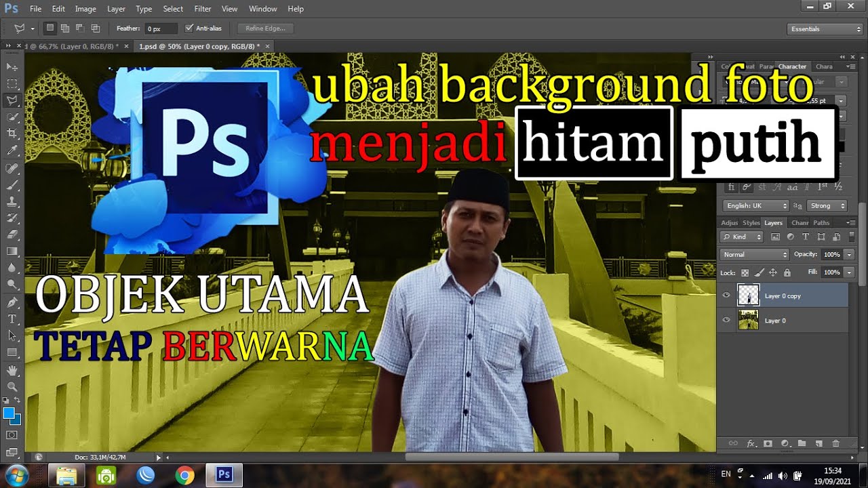868x488 pixels.
Task: Click the horizontal canvas scrollbar
Action: coord(513,457)
